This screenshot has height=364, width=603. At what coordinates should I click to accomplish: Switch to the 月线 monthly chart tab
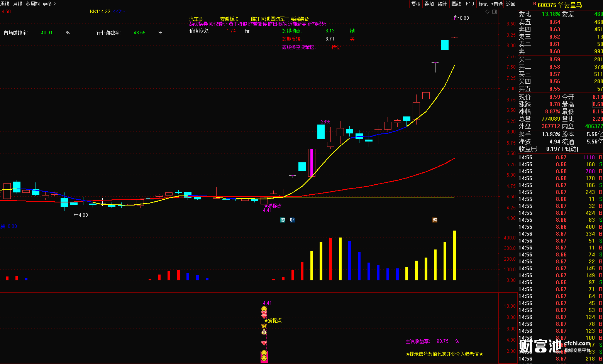click(x=18, y=4)
